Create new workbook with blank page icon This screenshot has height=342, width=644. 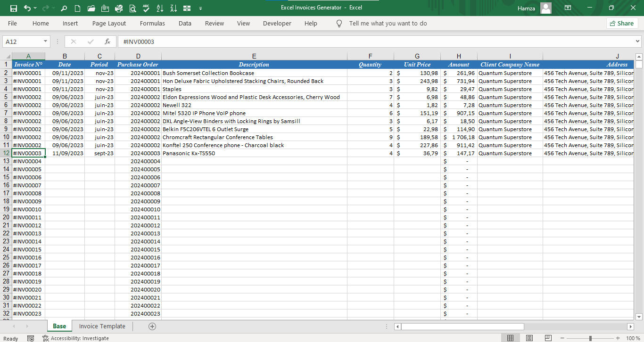click(78, 8)
